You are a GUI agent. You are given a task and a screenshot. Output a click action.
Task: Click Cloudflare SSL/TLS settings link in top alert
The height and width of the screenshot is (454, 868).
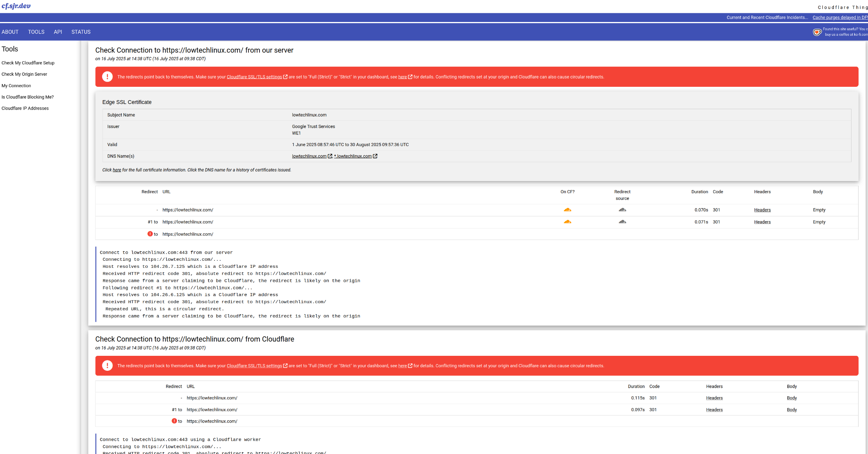[254, 77]
